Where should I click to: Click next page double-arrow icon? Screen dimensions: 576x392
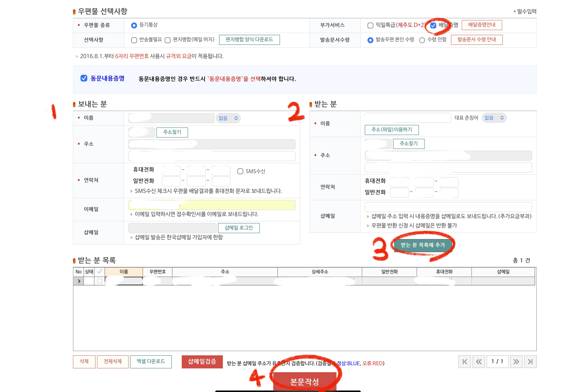(x=516, y=361)
